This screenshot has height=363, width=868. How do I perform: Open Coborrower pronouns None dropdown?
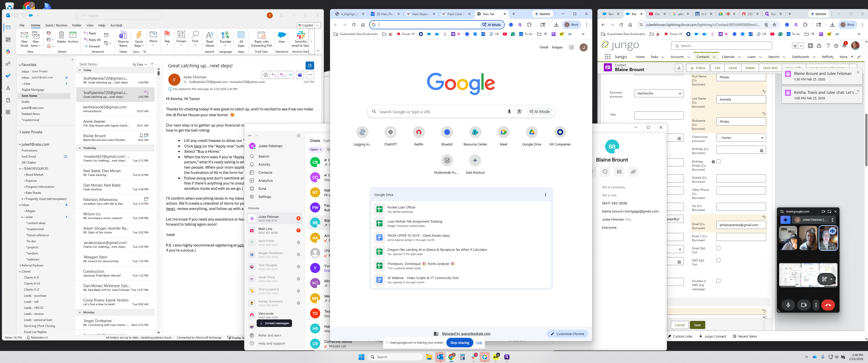pyautogui.click(x=741, y=138)
